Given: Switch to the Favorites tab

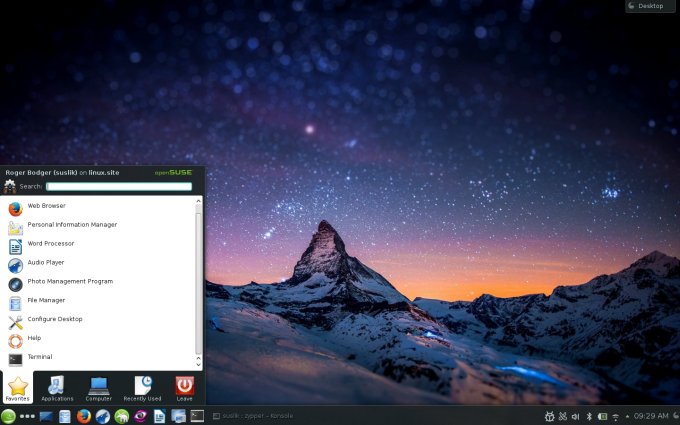Looking at the screenshot, I should pos(17,388).
